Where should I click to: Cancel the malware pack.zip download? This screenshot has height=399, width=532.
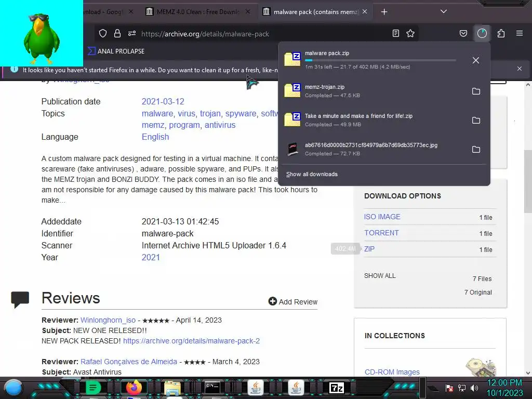coord(476,60)
